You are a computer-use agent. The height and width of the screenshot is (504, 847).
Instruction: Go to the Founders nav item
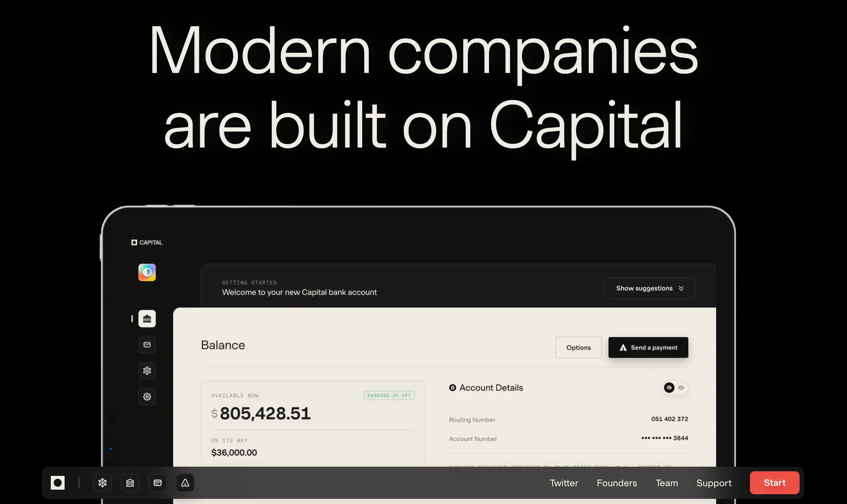point(617,483)
